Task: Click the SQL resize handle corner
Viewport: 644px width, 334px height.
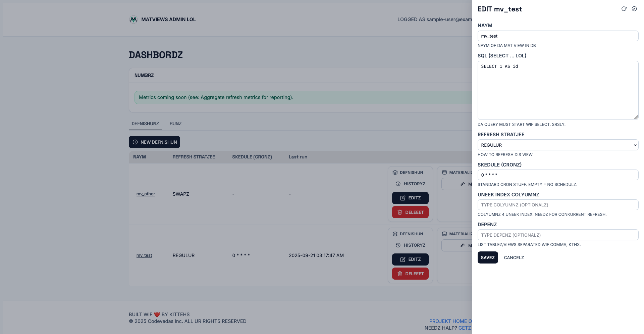Action: tap(636, 117)
